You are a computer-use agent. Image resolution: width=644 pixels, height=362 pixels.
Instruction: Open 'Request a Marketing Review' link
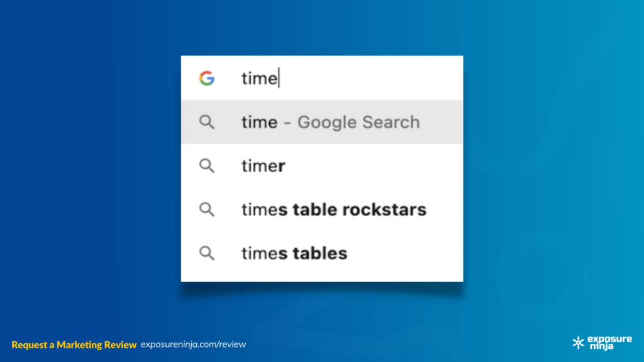coord(74,345)
